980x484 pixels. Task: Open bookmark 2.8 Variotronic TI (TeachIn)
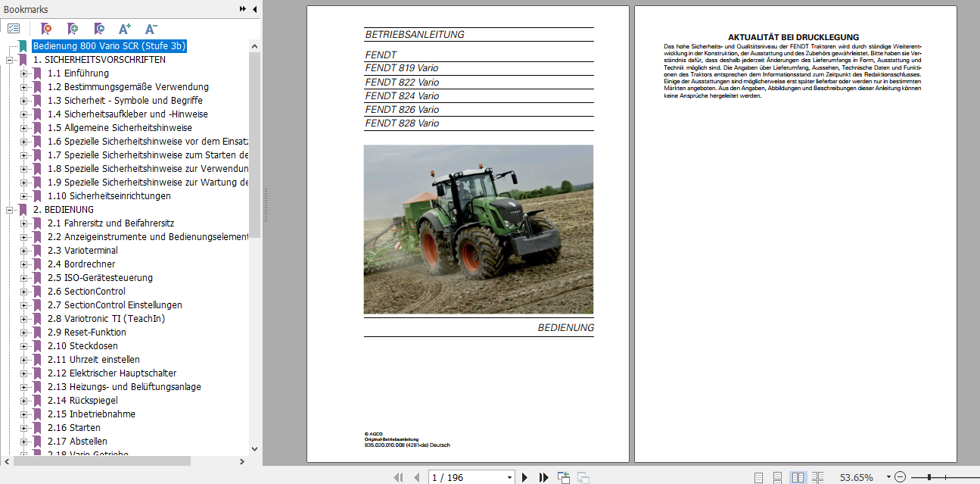(106, 319)
